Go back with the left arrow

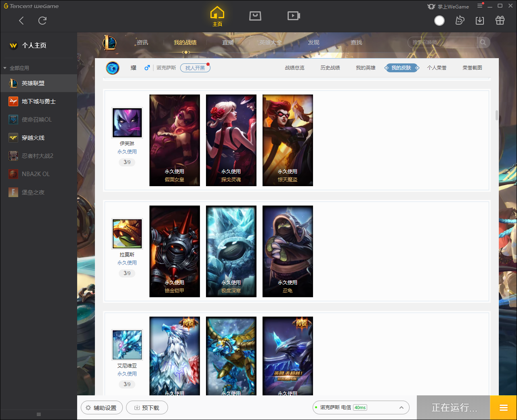[21, 21]
